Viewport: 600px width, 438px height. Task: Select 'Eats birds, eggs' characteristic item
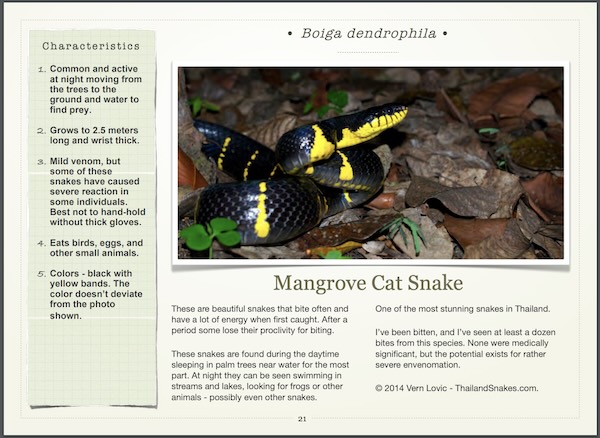[90, 248]
